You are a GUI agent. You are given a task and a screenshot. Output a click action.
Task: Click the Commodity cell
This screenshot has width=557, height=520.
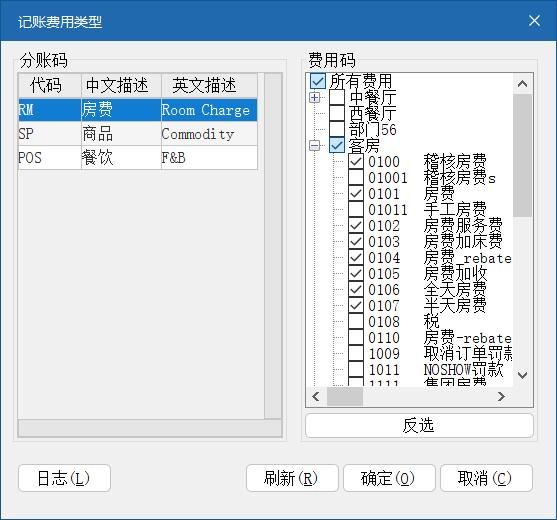(x=209, y=134)
